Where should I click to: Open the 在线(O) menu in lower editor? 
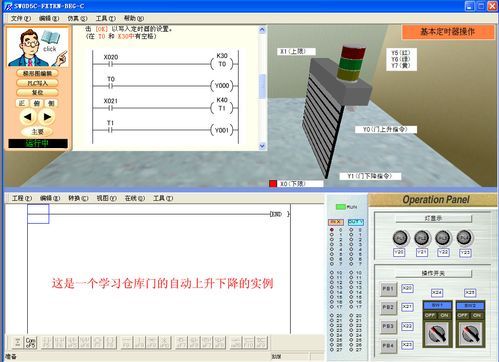135,198
